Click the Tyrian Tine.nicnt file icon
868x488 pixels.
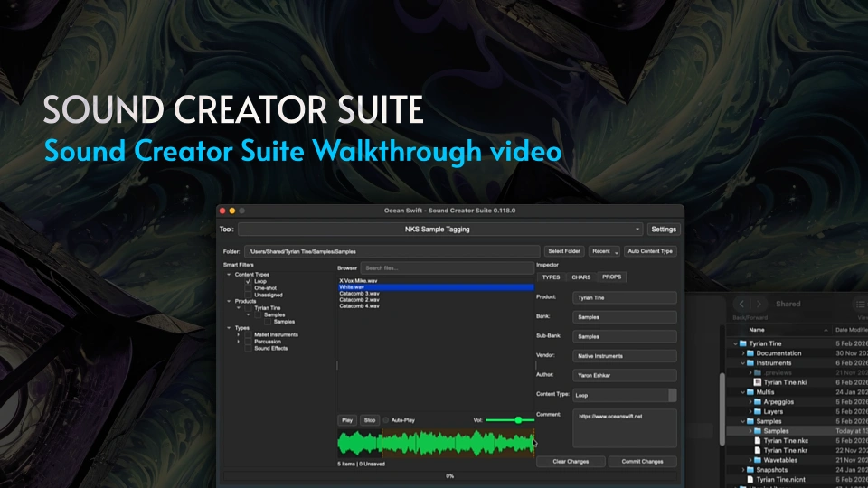[750, 479]
